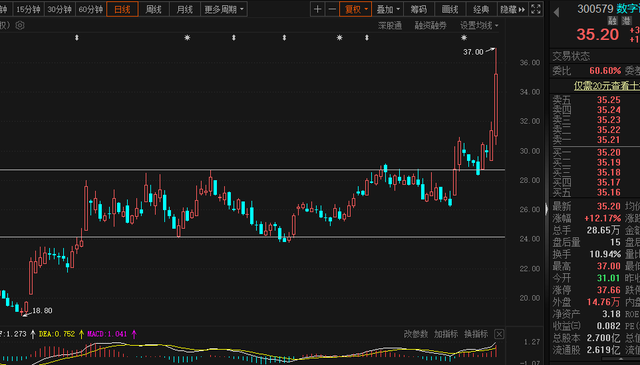The height and width of the screenshot is (365, 640).
Task: Click the 最高 37.00 value in quote panel
Action: tap(609, 266)
